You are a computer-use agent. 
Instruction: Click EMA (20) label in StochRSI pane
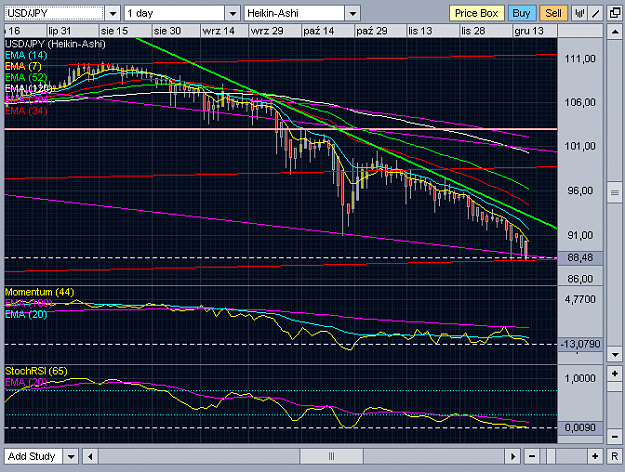[26, 382]
